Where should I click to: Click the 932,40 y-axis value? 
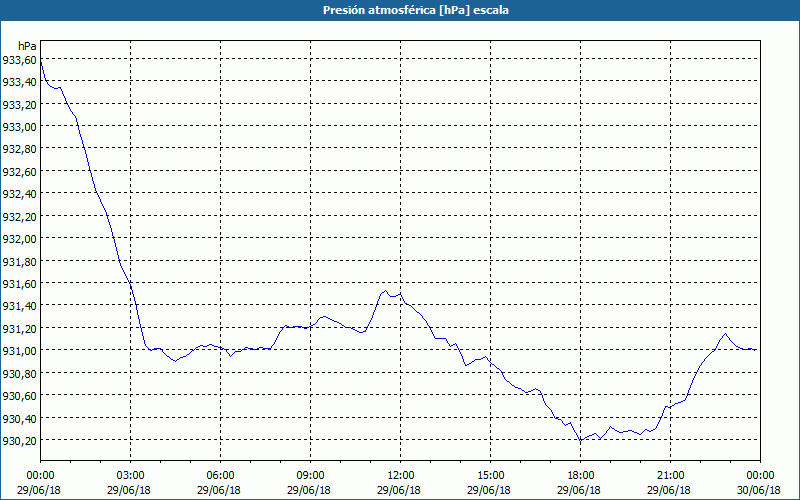click(19, 194)
